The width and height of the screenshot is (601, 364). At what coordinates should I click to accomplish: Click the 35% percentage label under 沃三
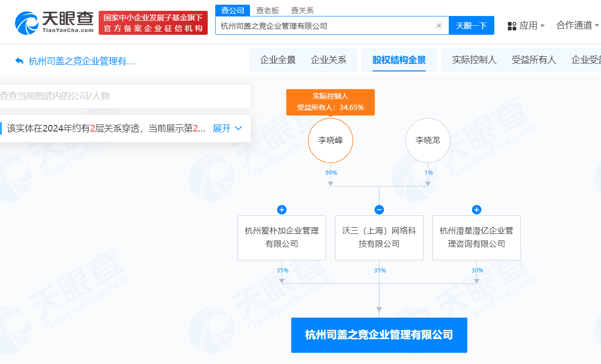click(380, 270)
